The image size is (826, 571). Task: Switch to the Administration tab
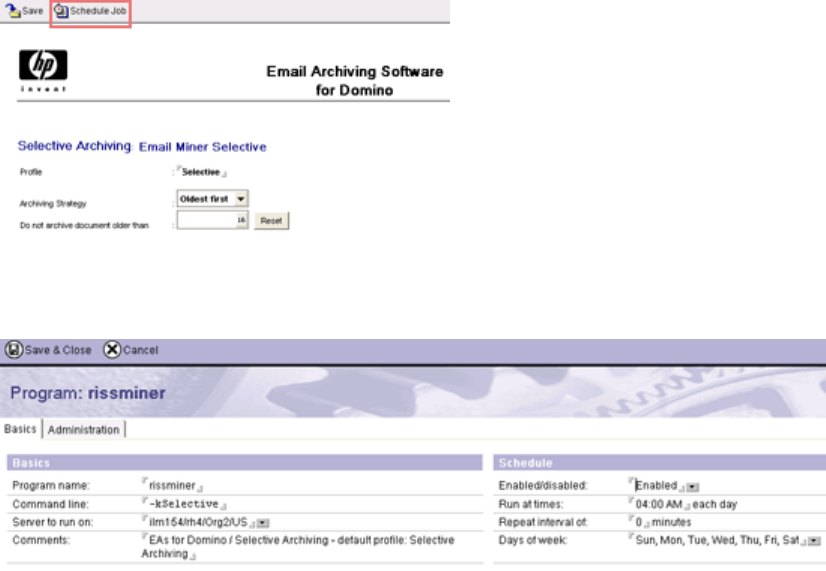point(83,430)
